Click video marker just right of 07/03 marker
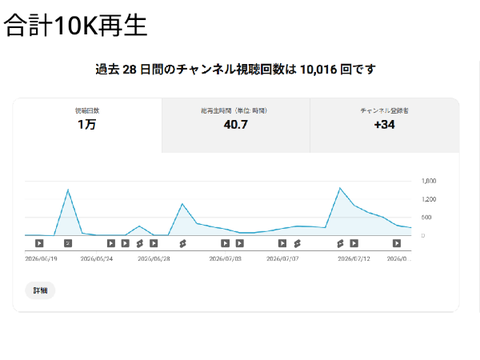480x360 pixels. click(240, 243)
